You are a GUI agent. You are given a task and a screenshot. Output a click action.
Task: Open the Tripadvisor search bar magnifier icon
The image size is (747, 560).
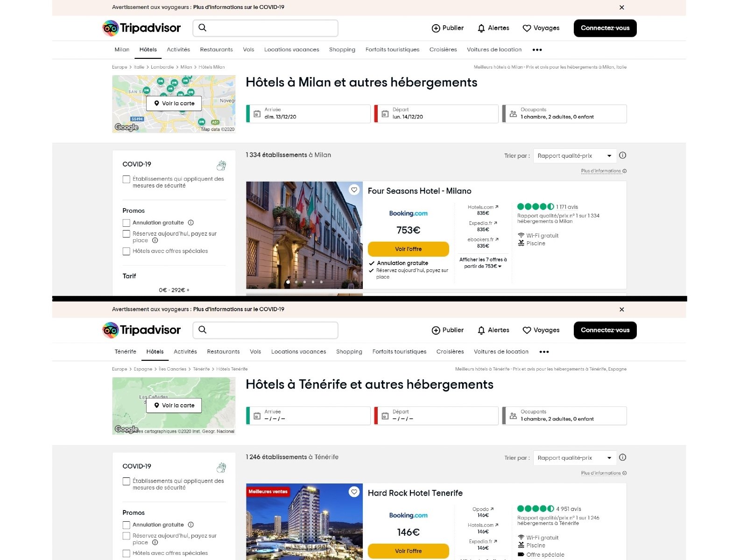203,28
